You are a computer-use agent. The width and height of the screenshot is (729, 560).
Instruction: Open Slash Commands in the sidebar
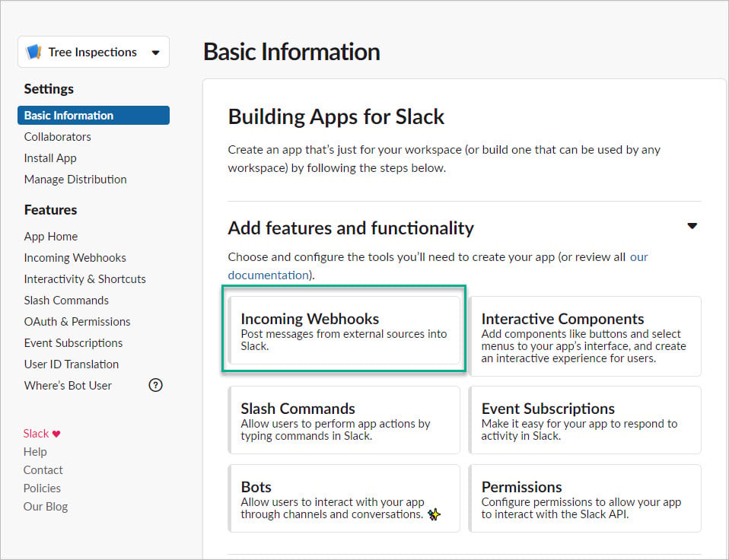click(x=66, y=301)
